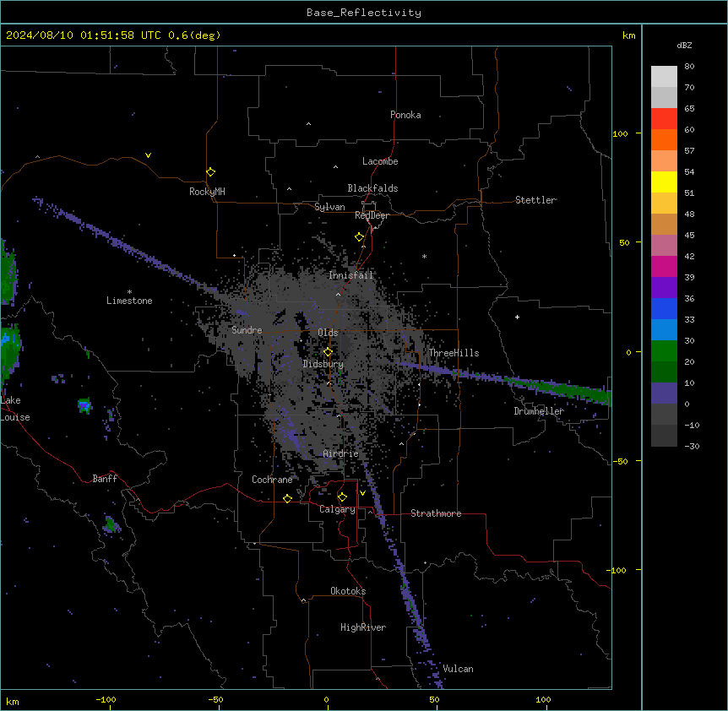Click the RedDeer city label
728x711 pixels.
(372, 215)
